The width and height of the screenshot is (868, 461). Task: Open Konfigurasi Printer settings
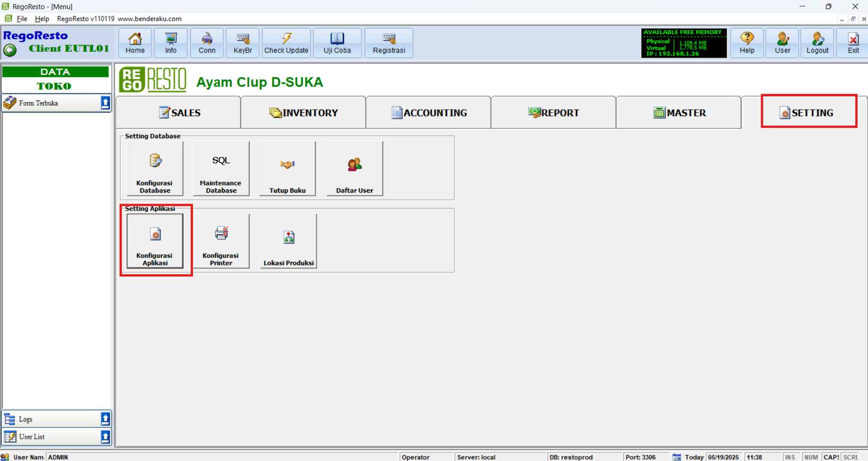pos(221,241)
